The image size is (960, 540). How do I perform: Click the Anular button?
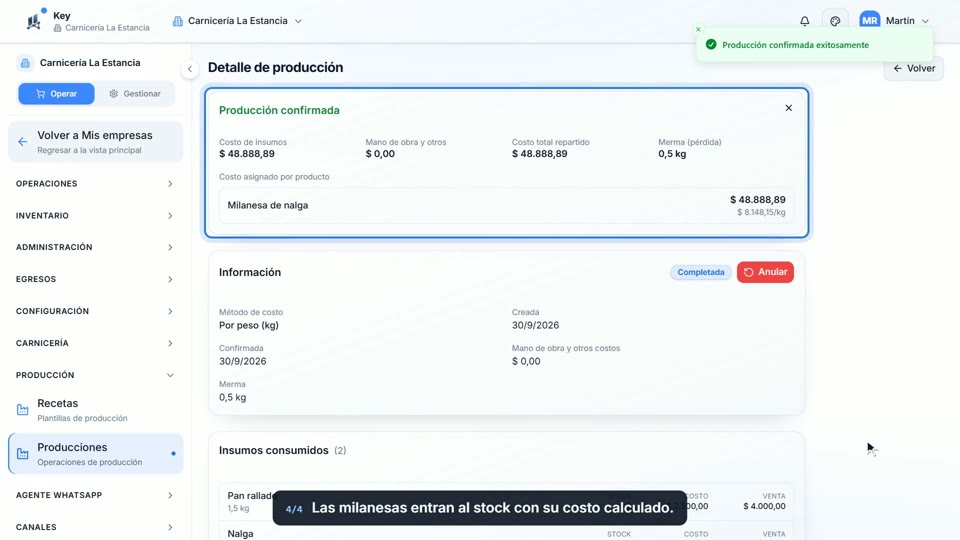(765, 272)
